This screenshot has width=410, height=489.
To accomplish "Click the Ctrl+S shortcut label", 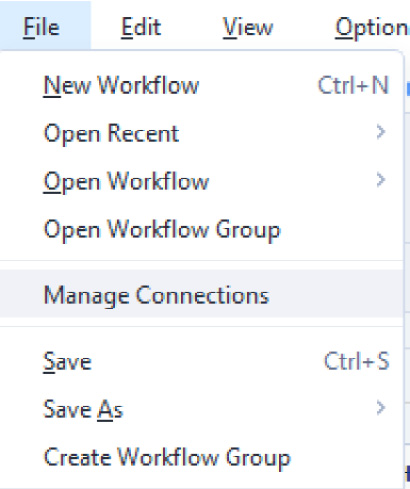I will (x=357, y=361).
